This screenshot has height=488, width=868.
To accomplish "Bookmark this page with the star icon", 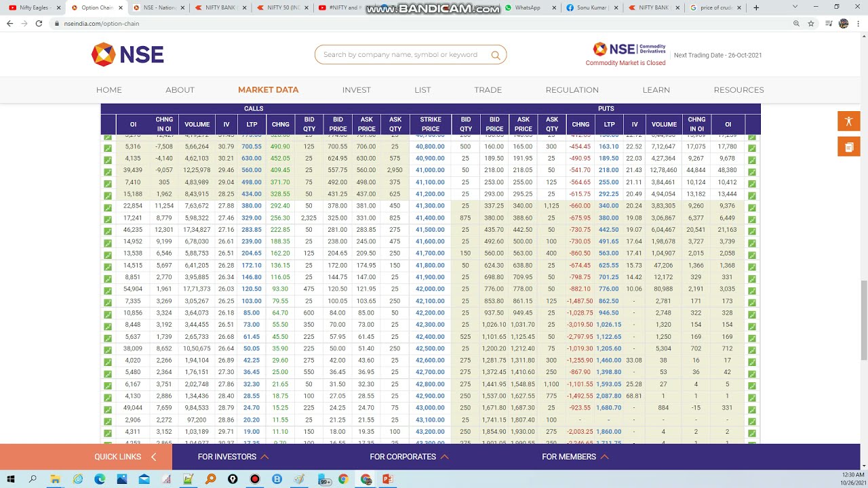I will point(811,23).
